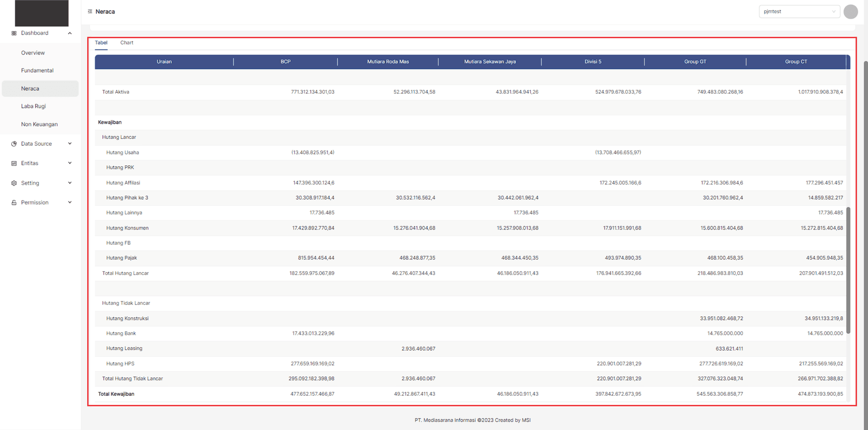The width and height of the screenshot is (868, 430).
Task: Expand the Setting submenu chevron
Action: coord(70,183)
